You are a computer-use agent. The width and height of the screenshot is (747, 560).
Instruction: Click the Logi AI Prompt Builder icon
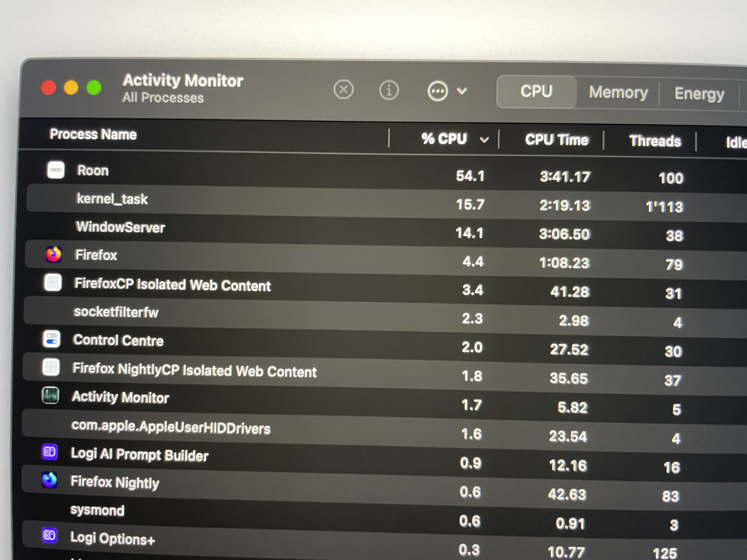tap(50, 452)
